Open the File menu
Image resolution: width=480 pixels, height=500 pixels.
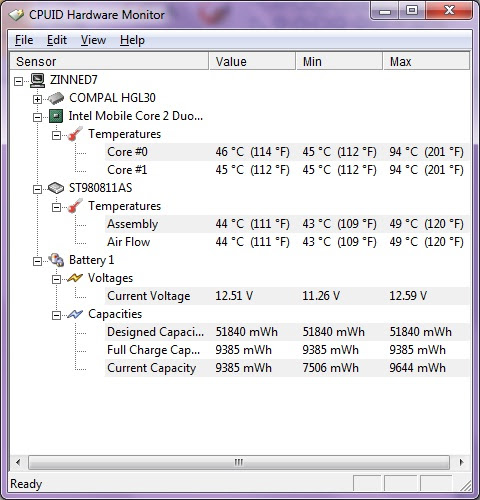tap(24, 40)
